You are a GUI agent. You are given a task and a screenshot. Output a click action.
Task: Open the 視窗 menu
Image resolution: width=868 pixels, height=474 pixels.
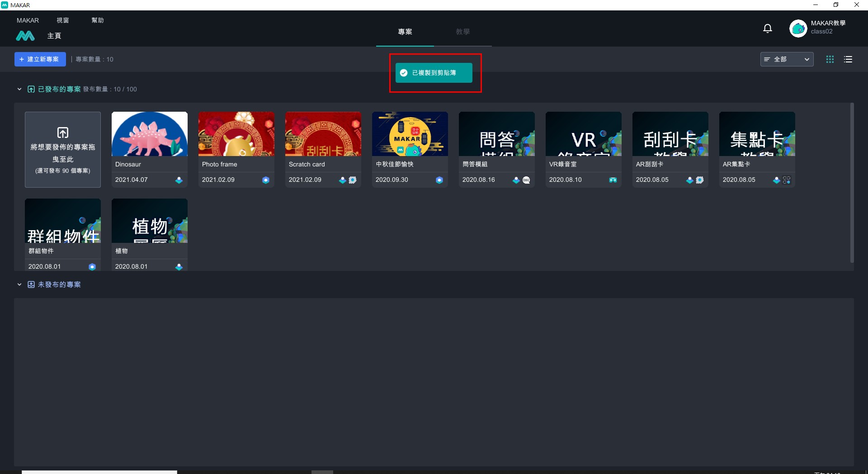pos(63,20)
